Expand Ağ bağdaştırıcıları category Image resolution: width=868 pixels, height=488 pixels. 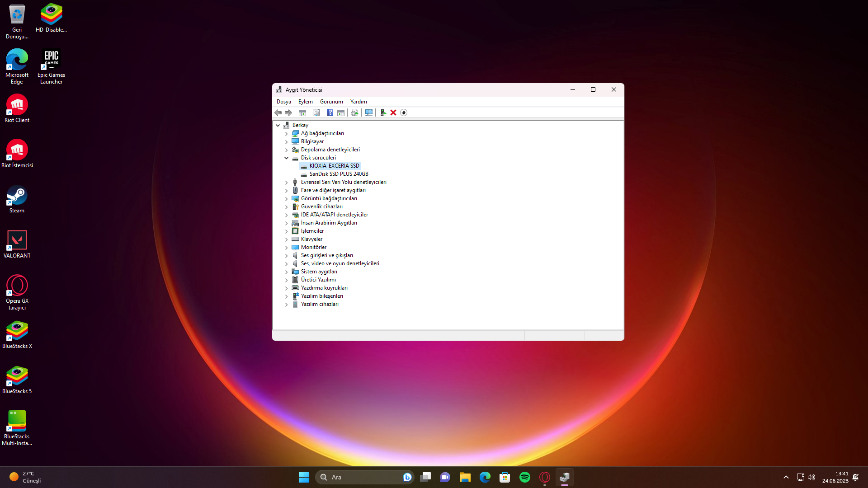286,134
